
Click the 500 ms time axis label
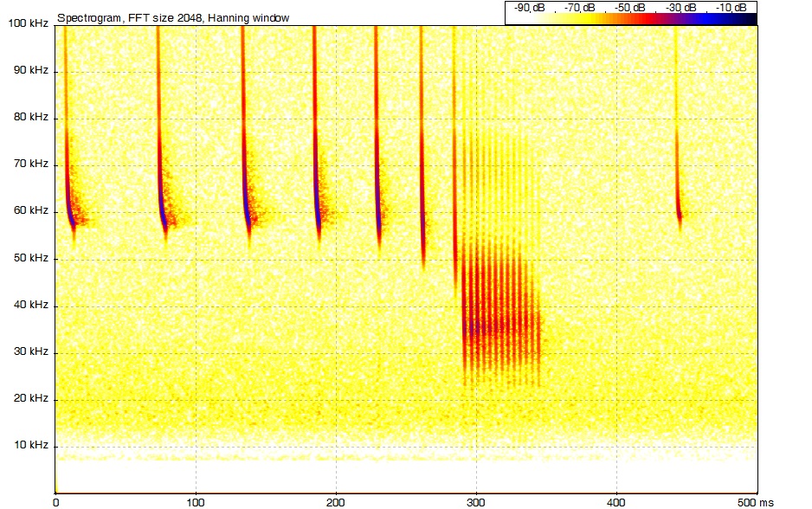(x=756, y=502)
